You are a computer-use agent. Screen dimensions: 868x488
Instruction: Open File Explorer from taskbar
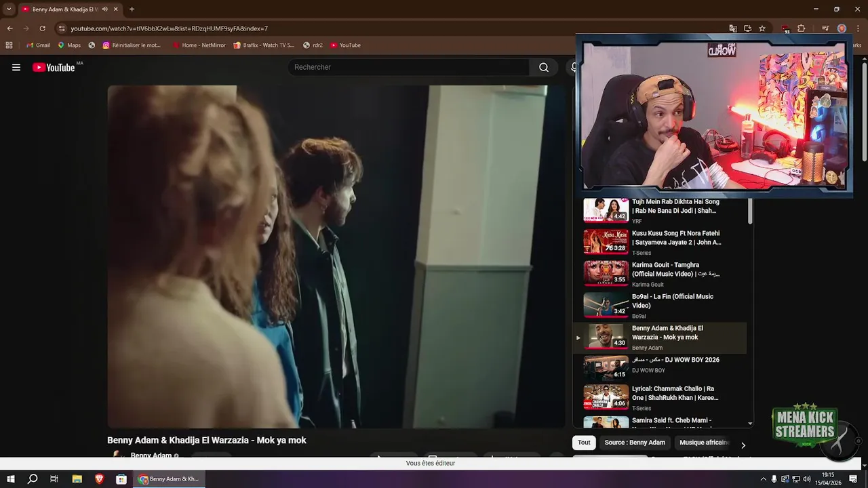[x=77, y=479]
